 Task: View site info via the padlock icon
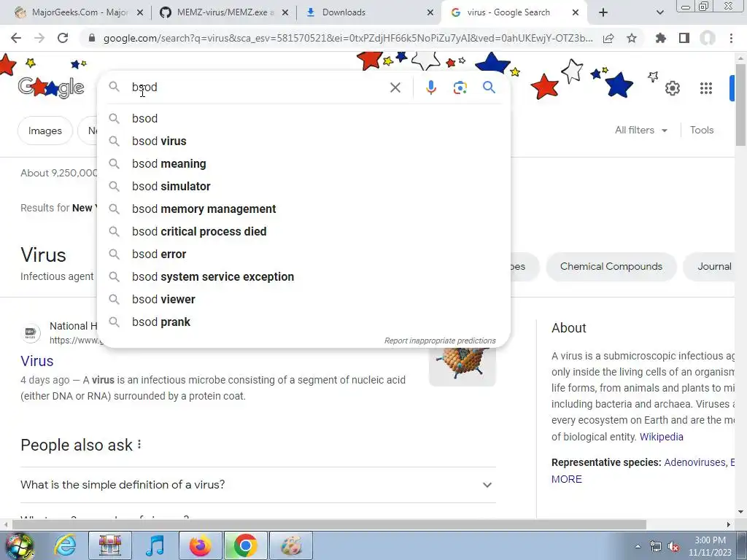[92, 38]
